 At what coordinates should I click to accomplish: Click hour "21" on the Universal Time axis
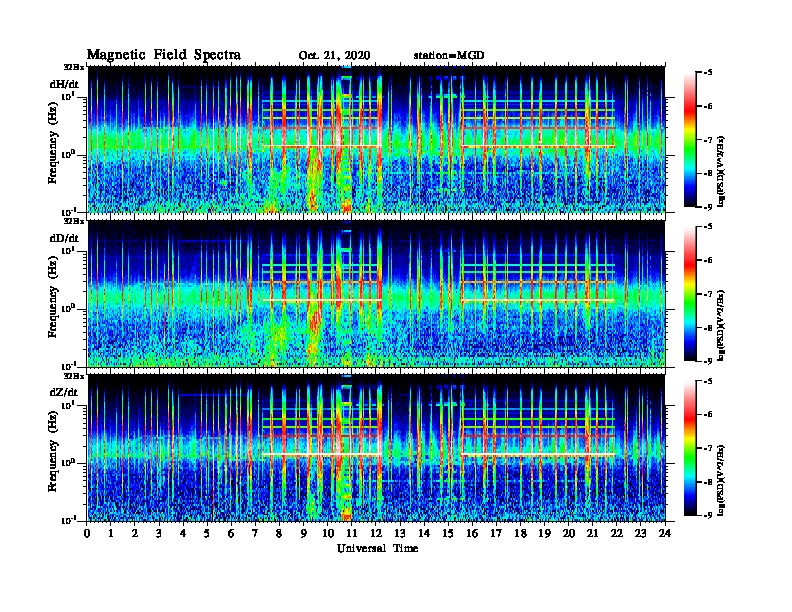click(592, 533)
